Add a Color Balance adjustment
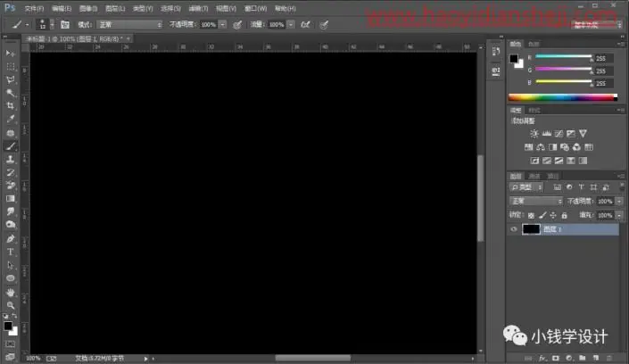Image resolution: width=629 pixels, height=364 pixels. tap(541, 147)
